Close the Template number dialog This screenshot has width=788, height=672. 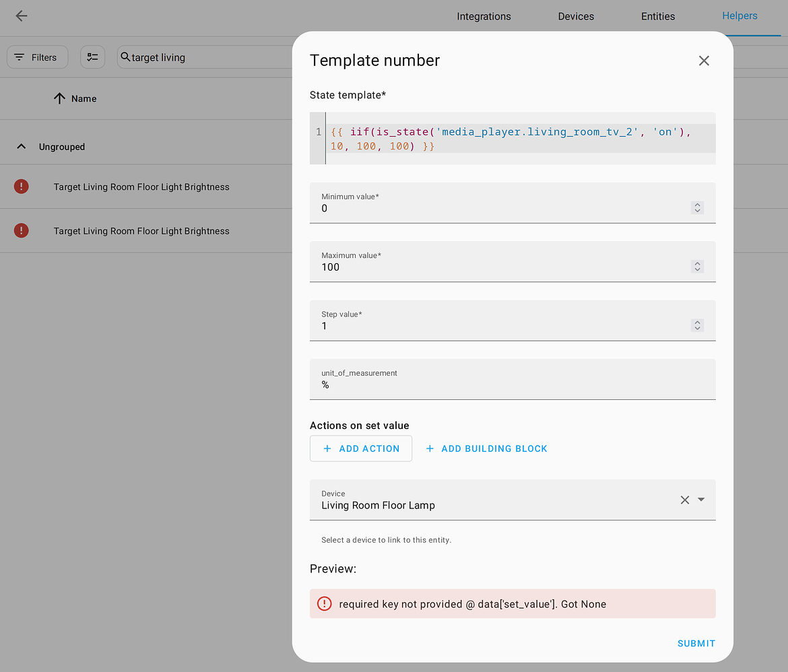[704, 61]
